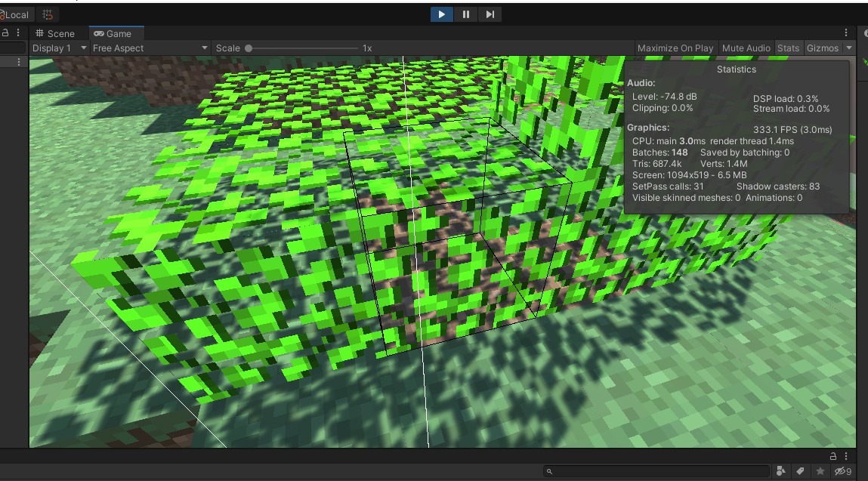Click the lock icon left of Scene tab

pos(5,32)
